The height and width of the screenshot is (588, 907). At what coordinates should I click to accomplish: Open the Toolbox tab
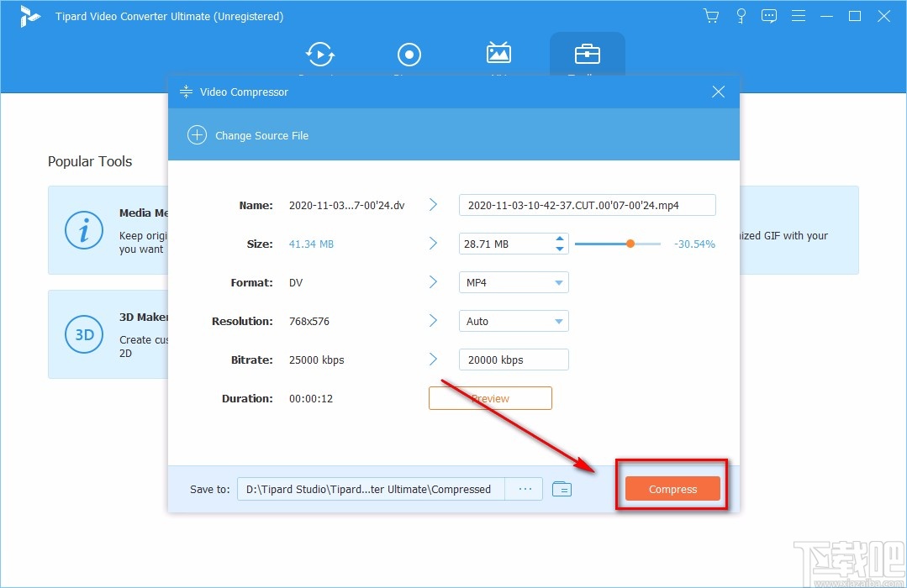tap(587, 55)
